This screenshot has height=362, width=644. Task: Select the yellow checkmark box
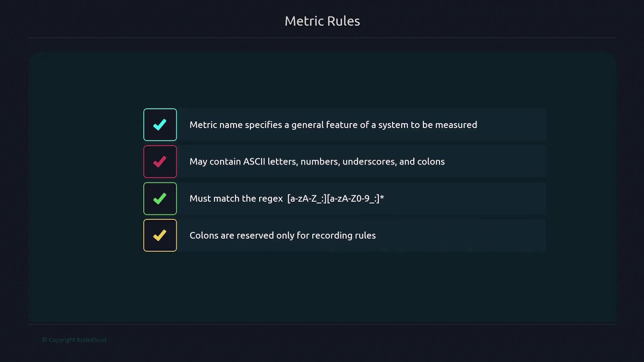(x=160, y=235)
